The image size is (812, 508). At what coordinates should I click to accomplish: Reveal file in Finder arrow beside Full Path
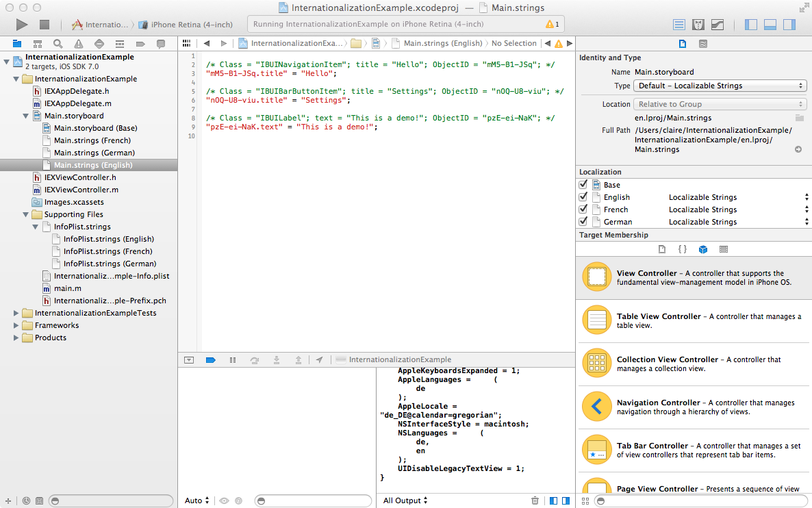tap(798, 149)
